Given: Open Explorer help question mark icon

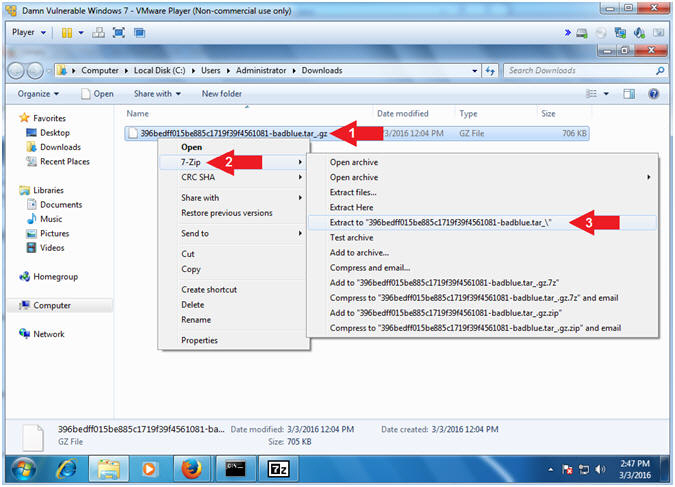Looking at the screenshot, I should pos(653,93).
